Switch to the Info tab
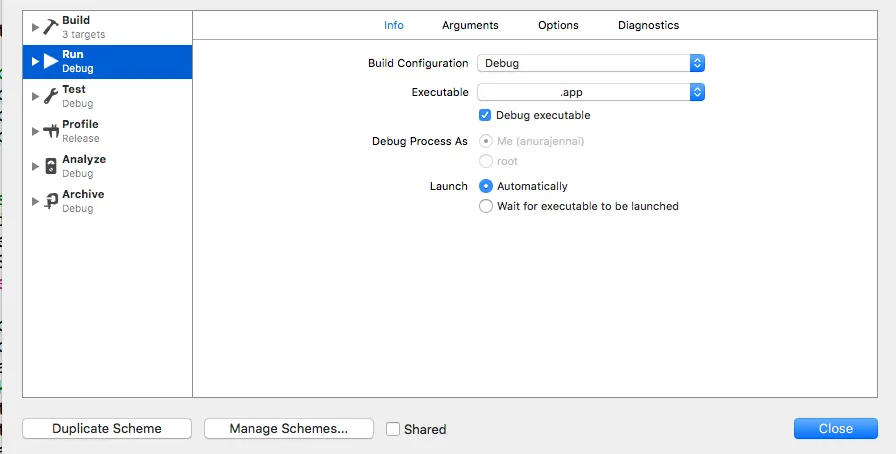 pyautogui.click(x=394, y=25)
